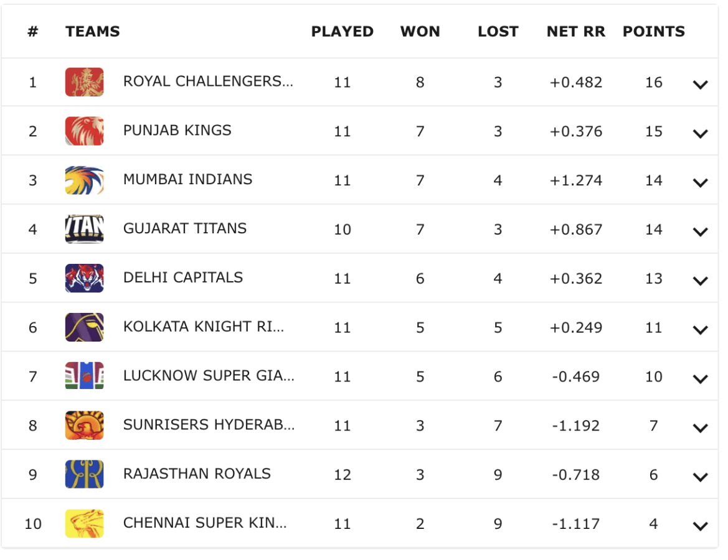Expand the Lucknow Super Giants row chevron
This screenshot has width=728, height=560.
(700, 379)
